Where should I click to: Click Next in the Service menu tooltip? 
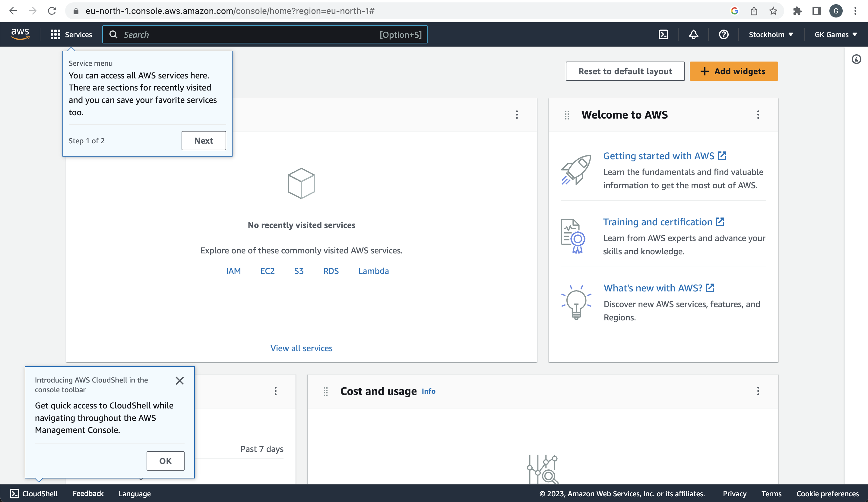pos(204,141)
